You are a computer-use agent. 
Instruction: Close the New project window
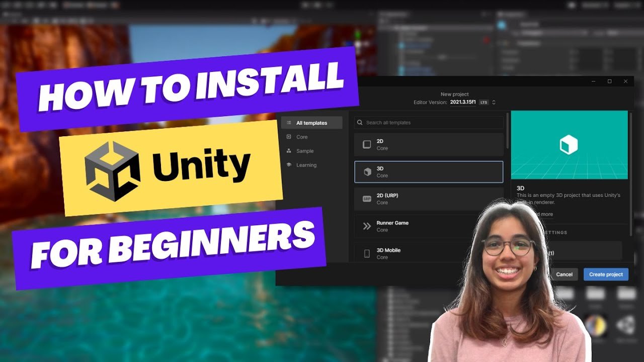pos(625,81)
